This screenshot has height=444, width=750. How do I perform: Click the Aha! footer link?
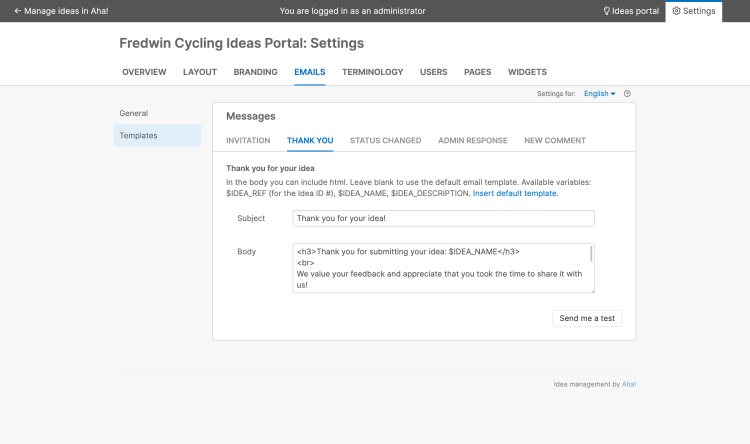629,384
